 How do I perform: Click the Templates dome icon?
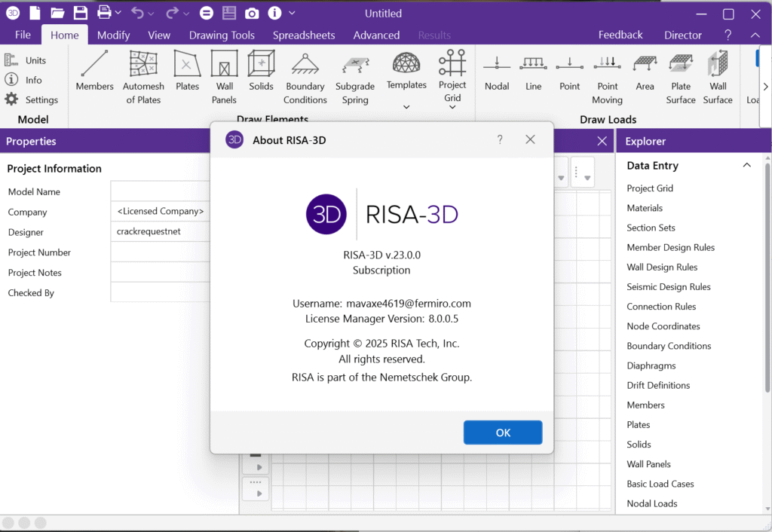click(x=406, y=64)
